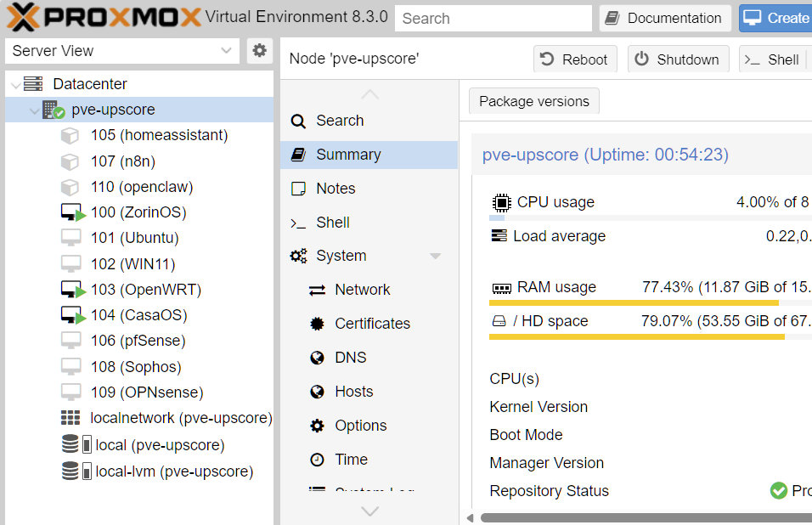Screen dimensions: 812x525
Task: Collapse the pve-upscore node arrow
Action: (33, 110)
